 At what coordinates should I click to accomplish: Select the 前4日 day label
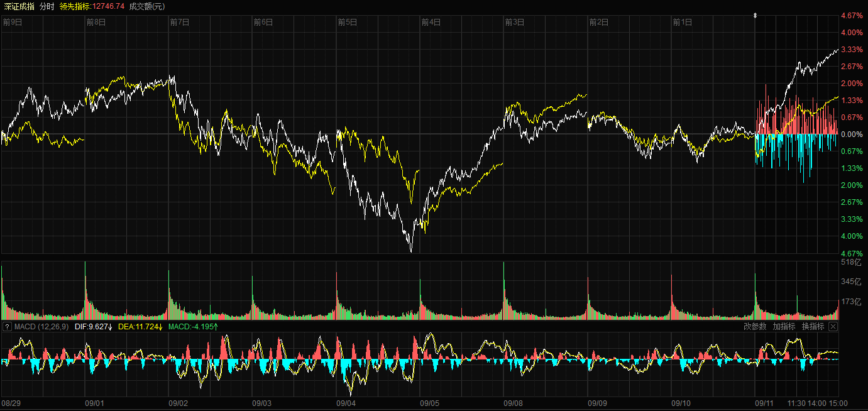[431, 22]
